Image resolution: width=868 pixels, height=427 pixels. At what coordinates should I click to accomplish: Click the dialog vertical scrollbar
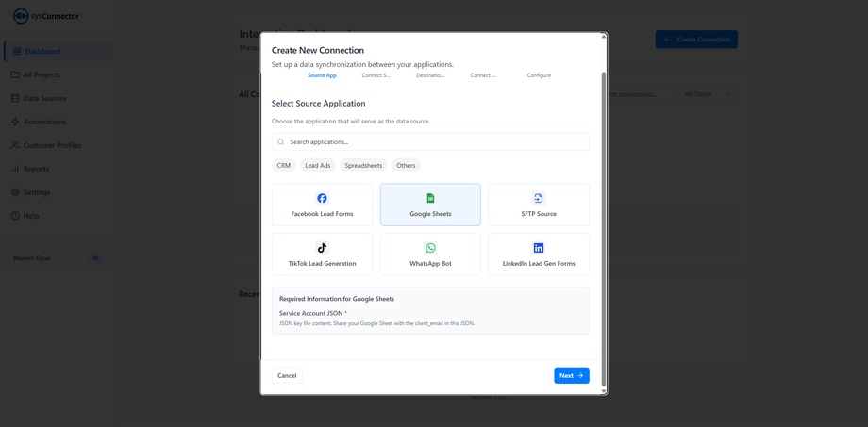coord(604,229)
